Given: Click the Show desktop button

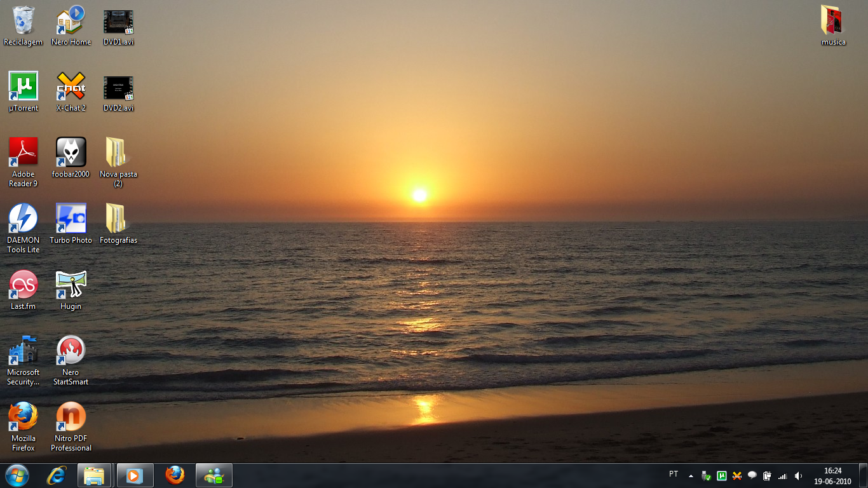Looking at the screenshot, I should (863, 476).
